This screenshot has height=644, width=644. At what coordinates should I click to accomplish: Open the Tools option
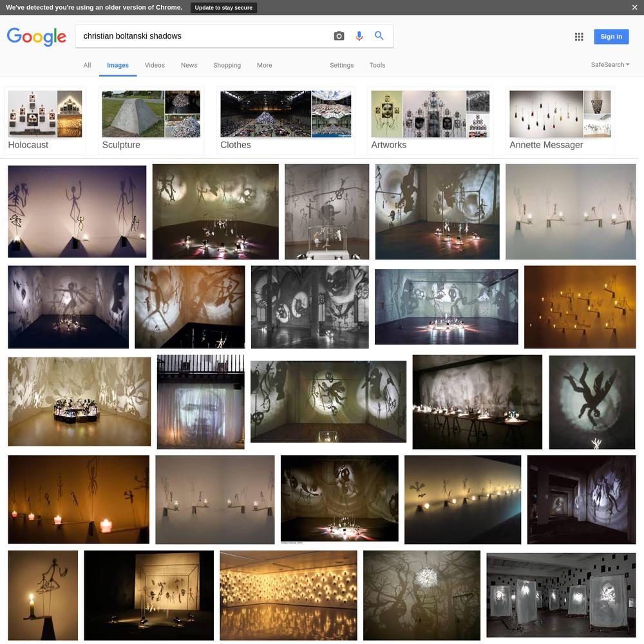[x=377, y=65]
